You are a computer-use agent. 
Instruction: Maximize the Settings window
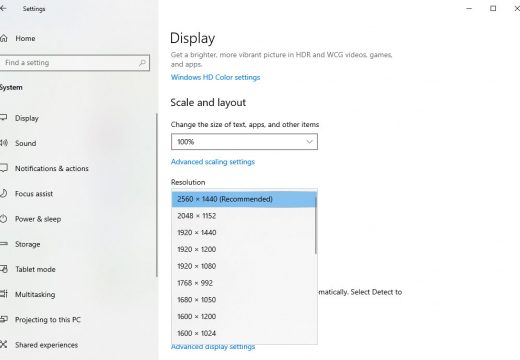pyautogui.click(x=493, y=8)
